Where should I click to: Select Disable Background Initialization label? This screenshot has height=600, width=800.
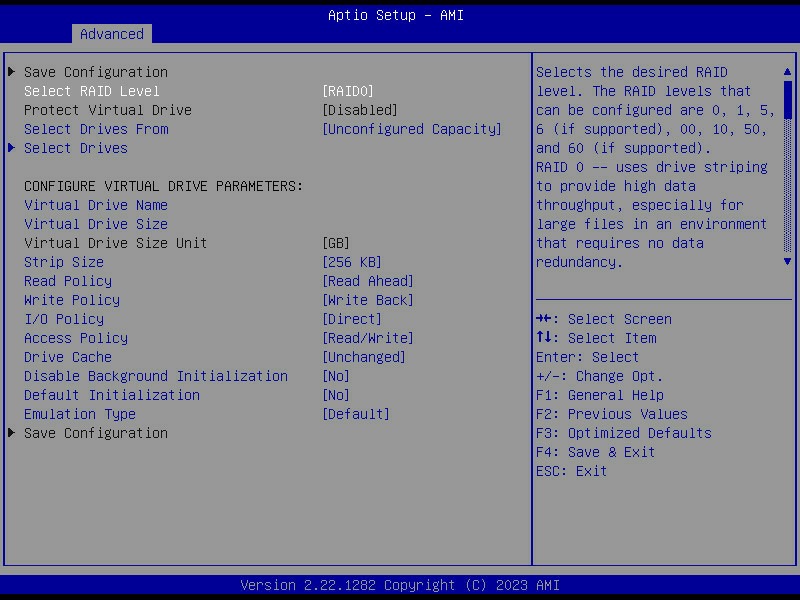click(156, 376)
